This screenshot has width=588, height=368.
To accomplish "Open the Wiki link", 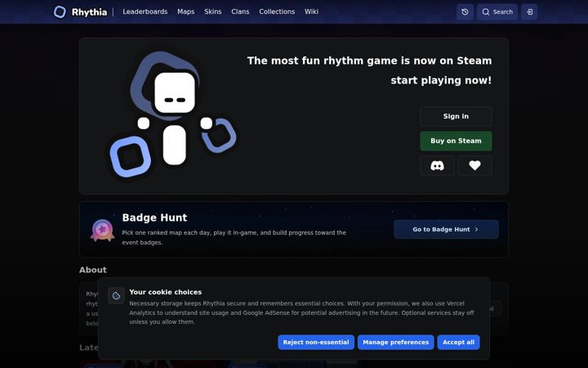I will pyautogui.click(x=312, y=11).
